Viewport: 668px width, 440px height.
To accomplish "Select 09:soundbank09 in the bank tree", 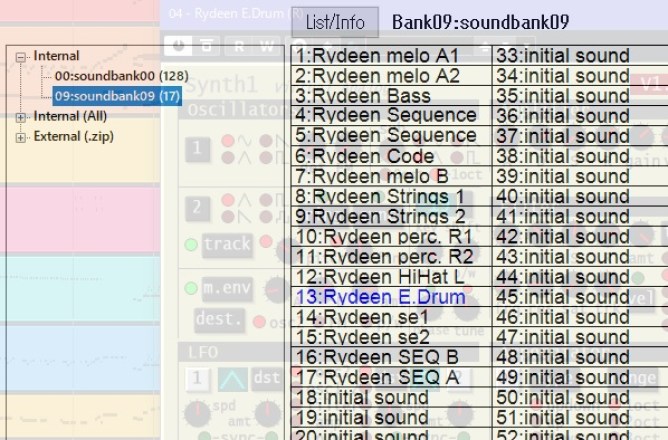I will tap(116, 96).
